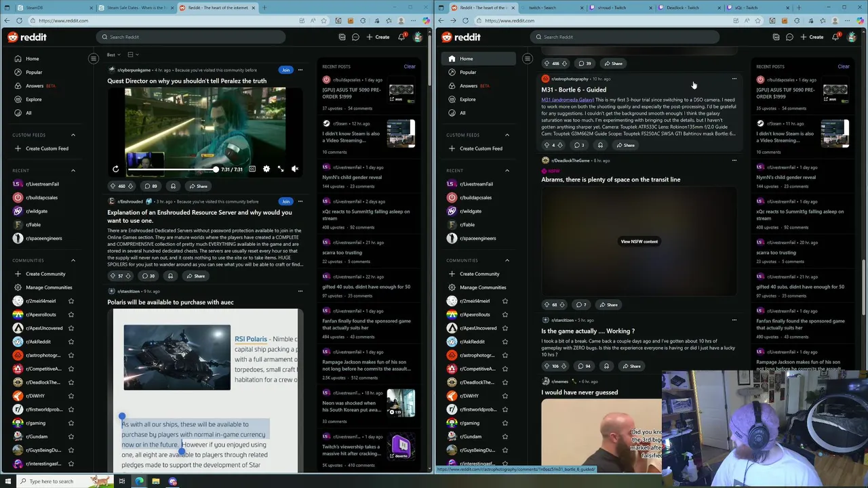
Task: Share the Quest Director post
Action: (x=198, y=186)
